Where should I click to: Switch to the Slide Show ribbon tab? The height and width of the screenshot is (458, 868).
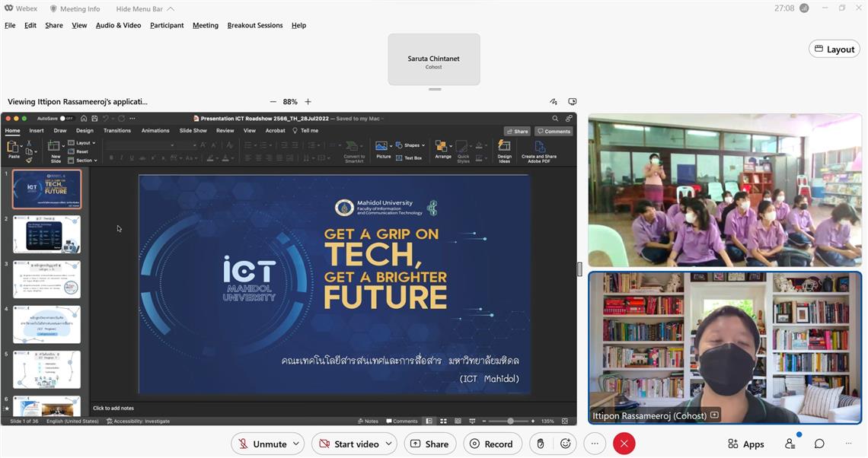point(193,131)
